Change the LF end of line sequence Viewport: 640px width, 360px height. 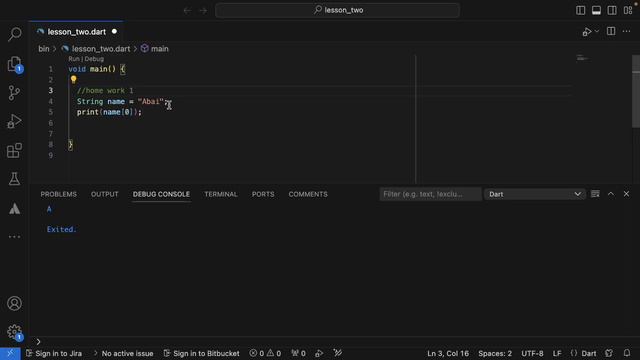(x=557, y=353)
